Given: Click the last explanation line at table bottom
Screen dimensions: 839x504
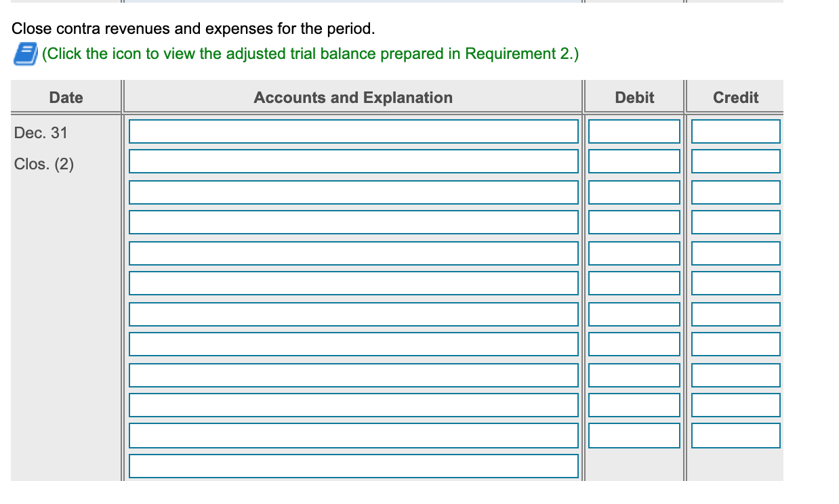Looking at the screenshot, I should coord(353,465).
